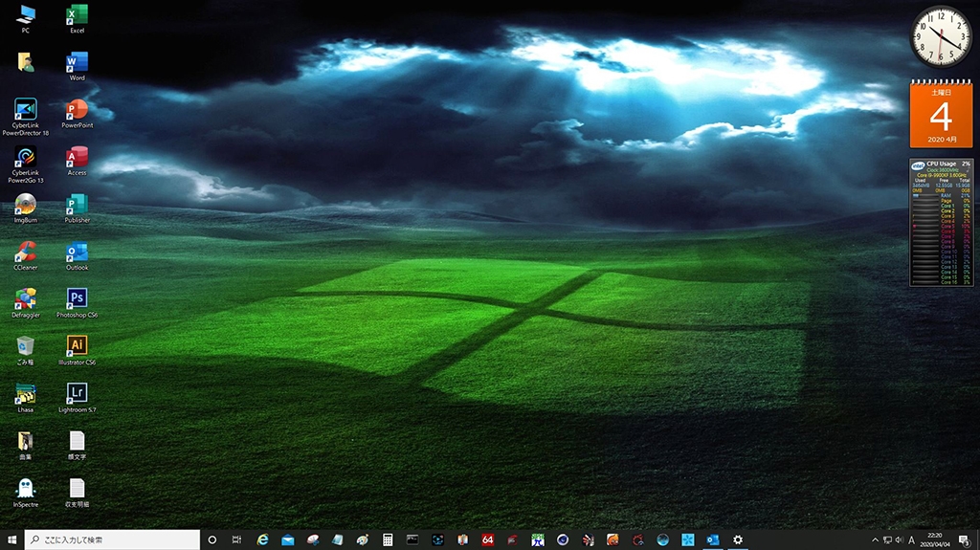Switch to Outlook in the taskbar
Image resolution: width=980 pixels, height=550 pixels.
point(712,539)
